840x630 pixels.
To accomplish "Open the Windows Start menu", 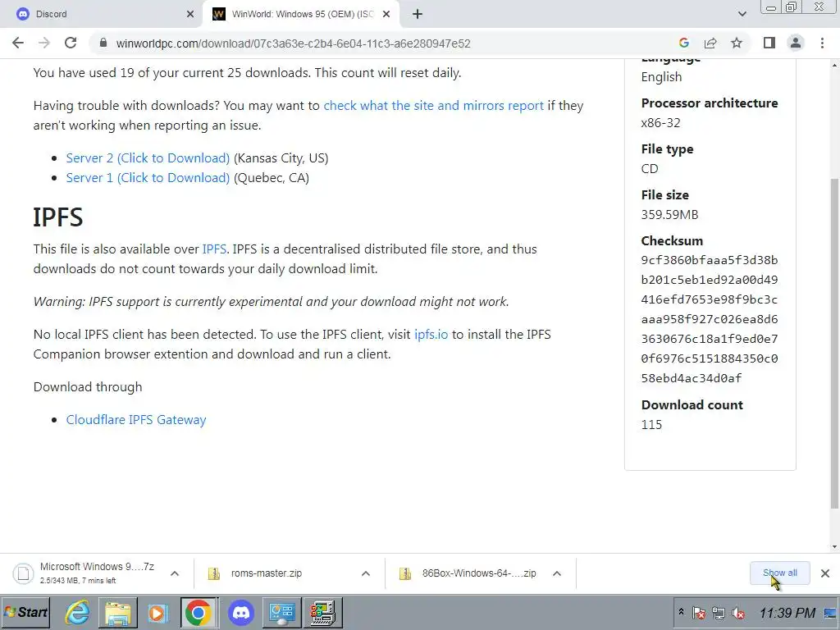I will [25, 612].
